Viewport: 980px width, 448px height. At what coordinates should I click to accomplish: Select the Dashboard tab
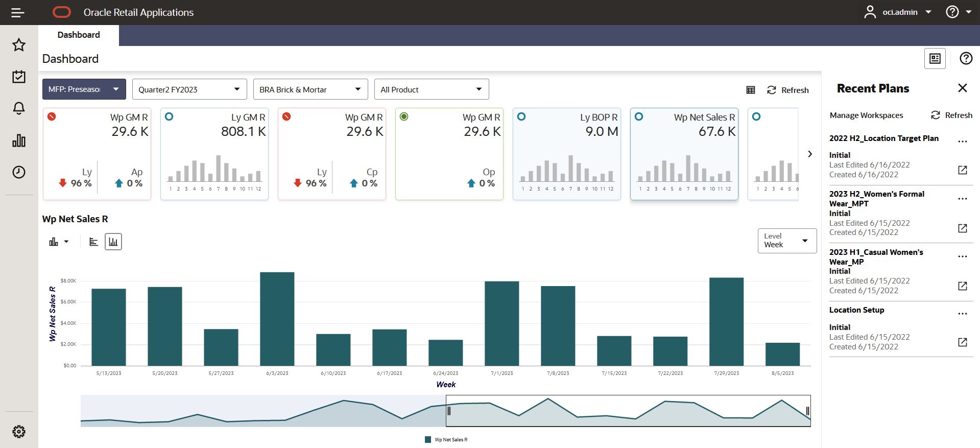click(79, 35)
